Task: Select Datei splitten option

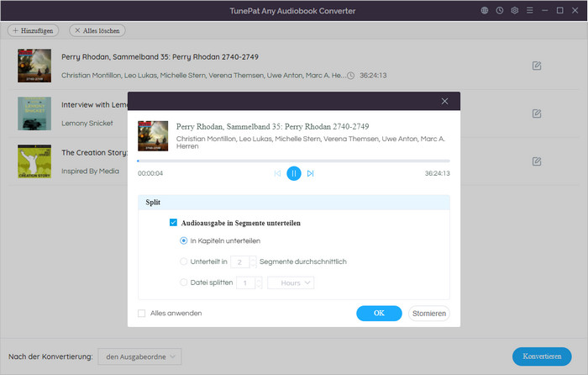Action: [x=183, y=283]
